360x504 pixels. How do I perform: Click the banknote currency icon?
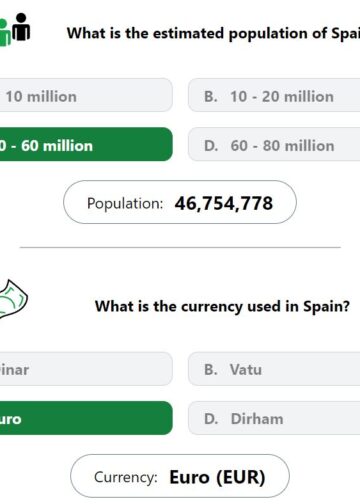(13, 299)
